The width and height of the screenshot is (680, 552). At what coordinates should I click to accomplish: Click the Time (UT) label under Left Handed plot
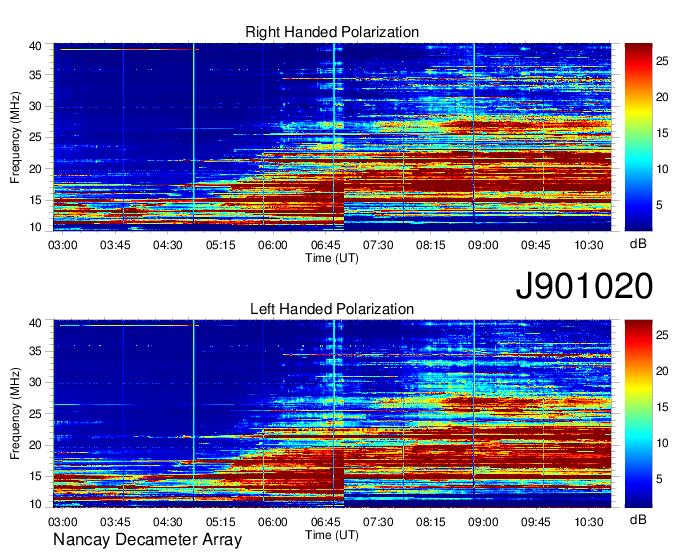(x=332, y=535)
